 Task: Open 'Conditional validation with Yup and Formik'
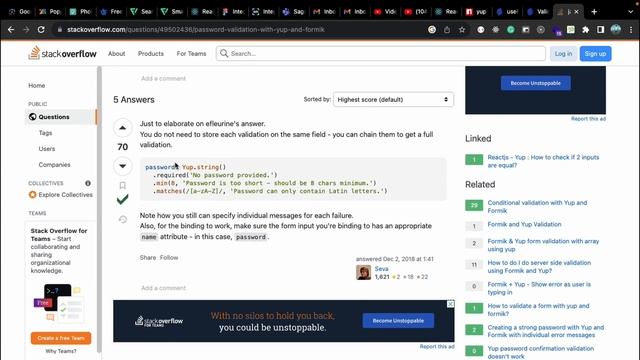537,207
